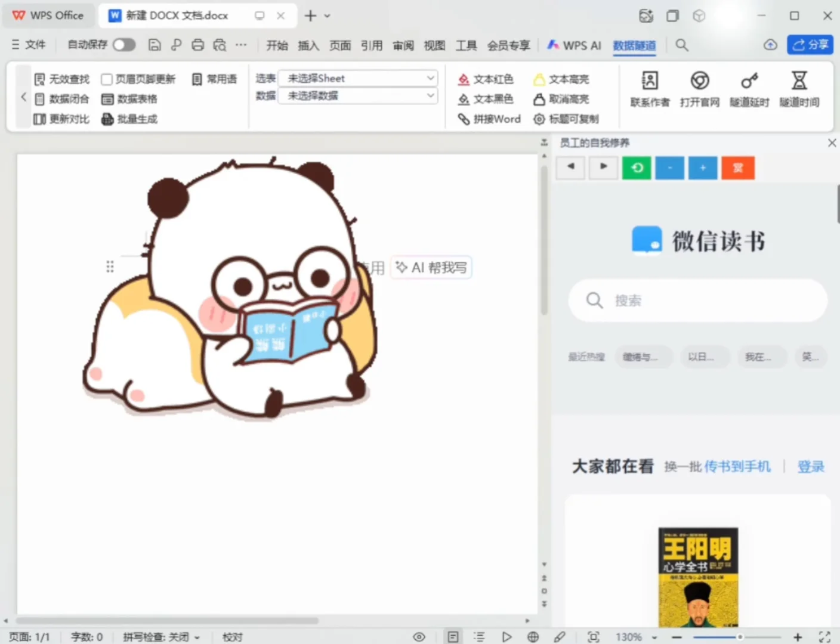Switch to the 页面 tab
840x644 pixels.
(x=340, y=45)
